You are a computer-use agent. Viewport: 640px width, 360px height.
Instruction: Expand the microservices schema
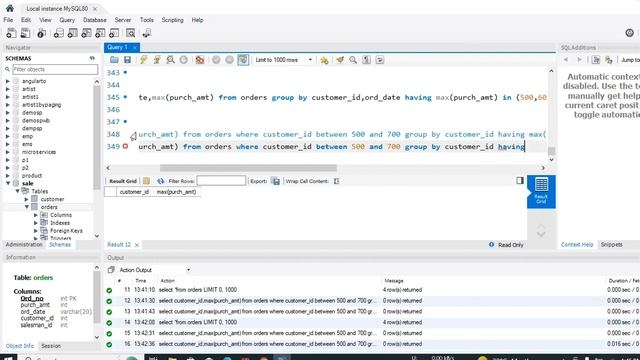tap(7, 152)
